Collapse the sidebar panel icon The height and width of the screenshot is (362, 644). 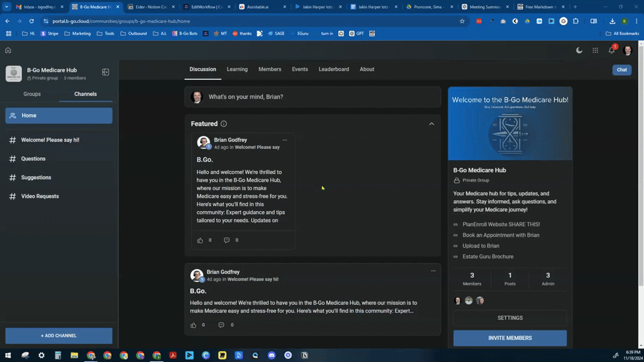[106, 72]
